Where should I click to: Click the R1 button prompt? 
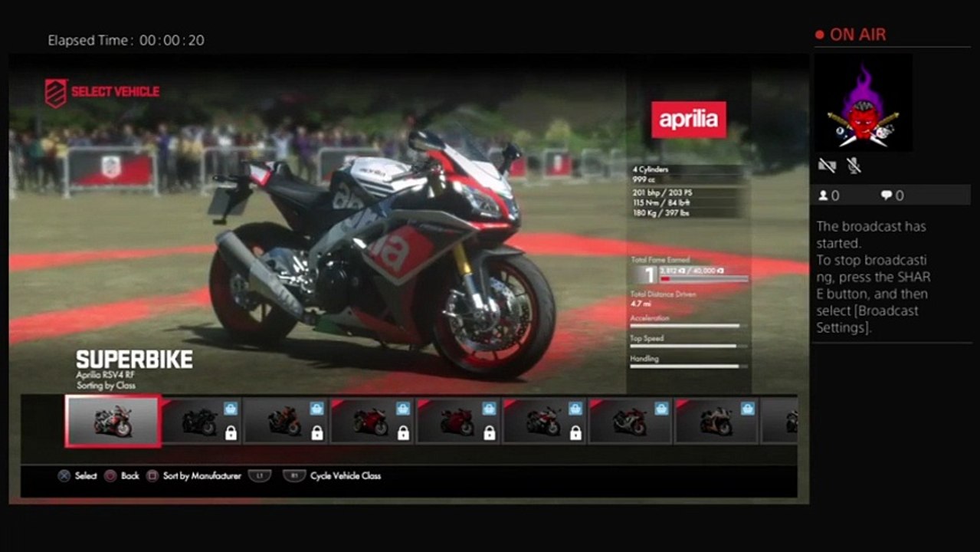tap(294, 476)
